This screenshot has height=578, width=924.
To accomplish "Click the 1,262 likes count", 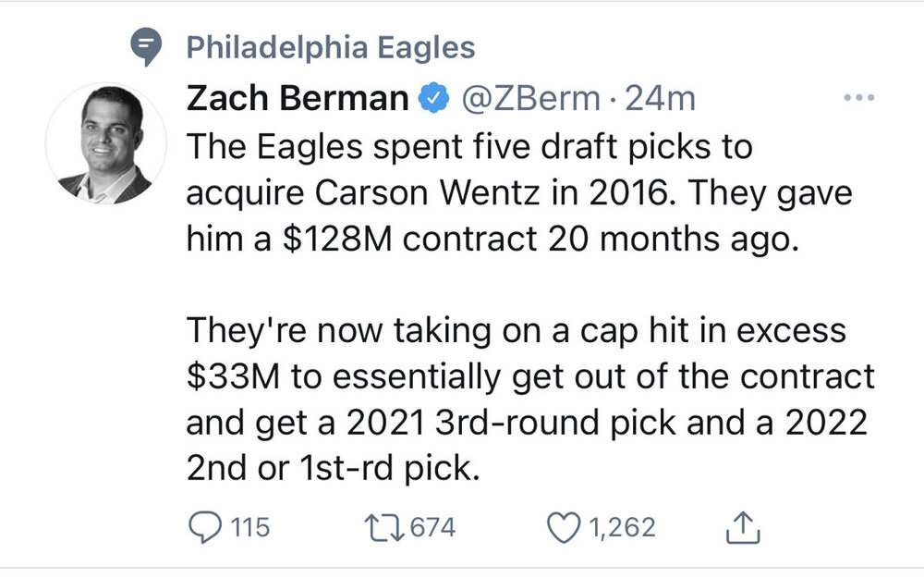I will [621, 527].
